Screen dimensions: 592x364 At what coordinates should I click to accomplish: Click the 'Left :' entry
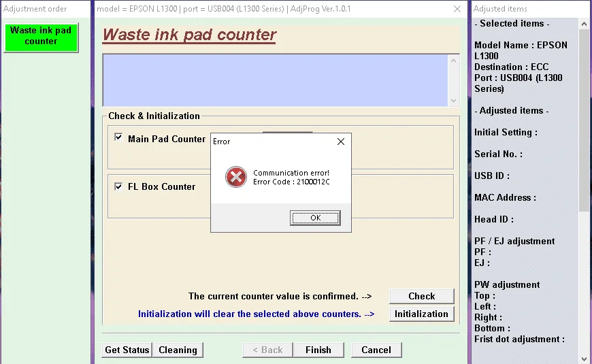pos(485,306)
